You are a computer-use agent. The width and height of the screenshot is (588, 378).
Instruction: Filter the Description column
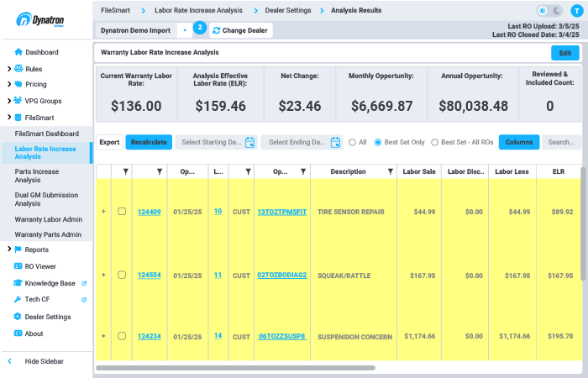coord(390,171)
